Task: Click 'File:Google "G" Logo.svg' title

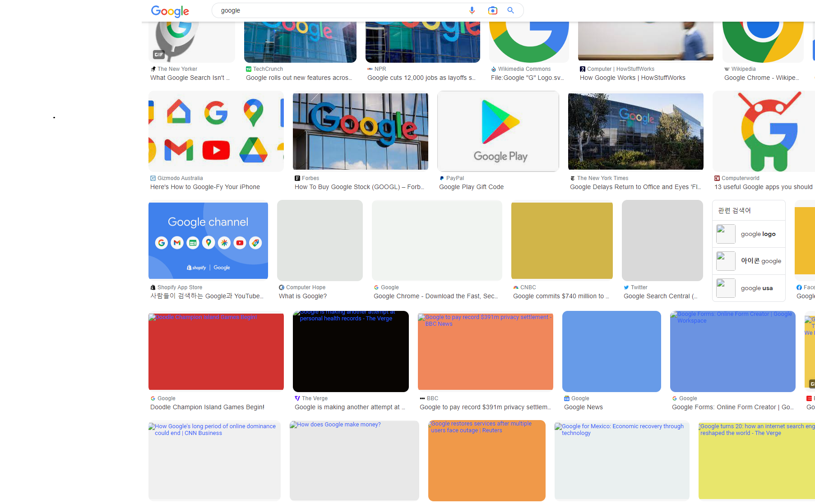Action: (528, 78)
